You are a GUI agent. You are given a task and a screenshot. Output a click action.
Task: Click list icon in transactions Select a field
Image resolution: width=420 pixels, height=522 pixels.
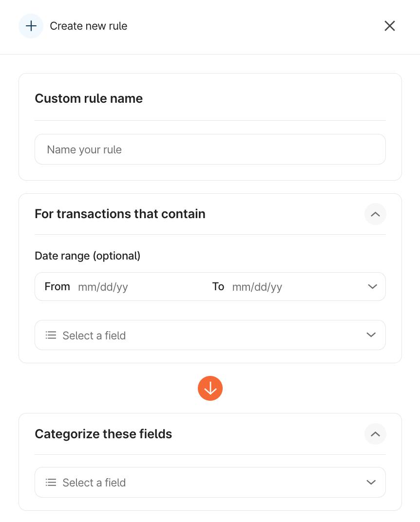(51, 336)
